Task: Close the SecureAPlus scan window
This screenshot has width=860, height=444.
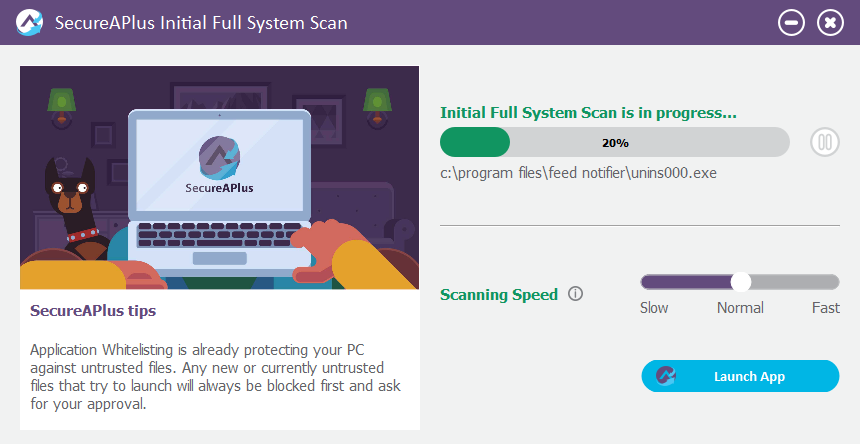Action: click(830, 22)
